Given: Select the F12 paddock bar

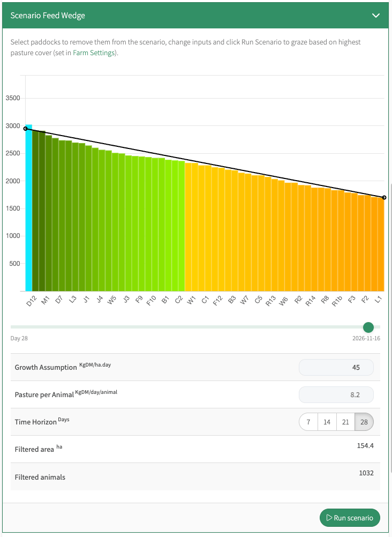Looking at the screenshot, I should (215, 229).
